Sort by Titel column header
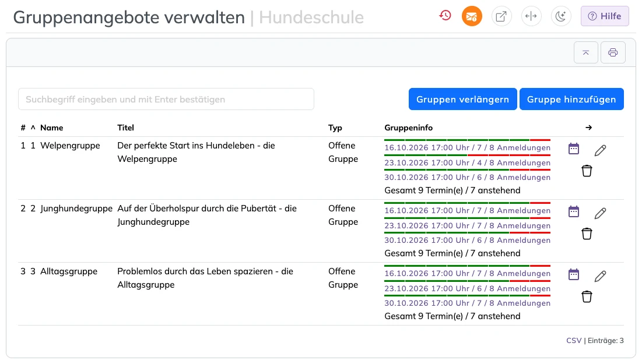This screenshot has height=364, width=642. coord(126,128)
